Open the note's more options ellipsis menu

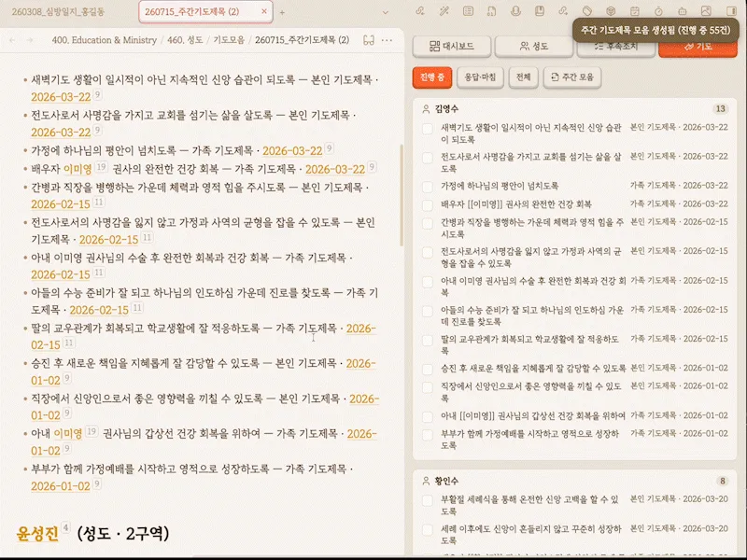pos(387,40)
